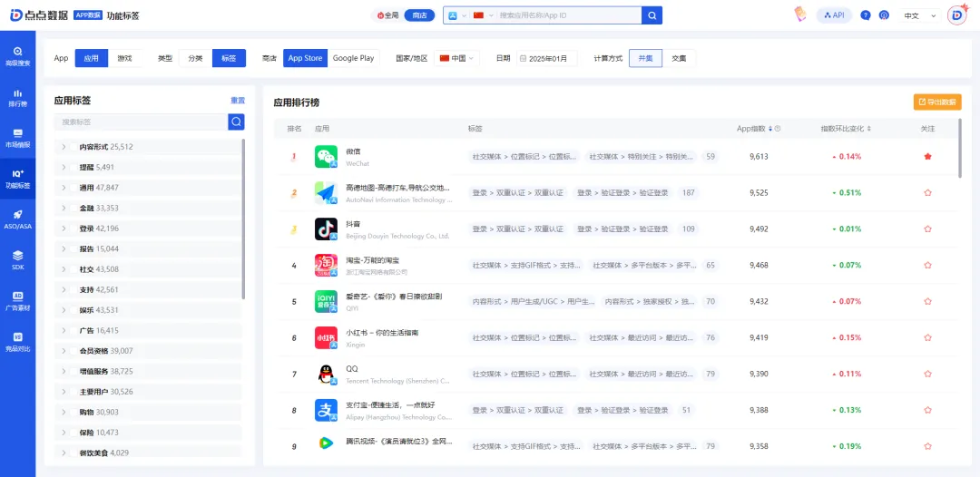Screen dimensions: 980x477
Task: Favorite star for 支付宝 row
Action: [927, 410]
